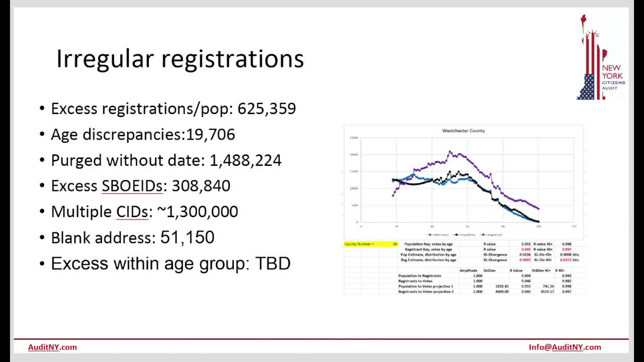This screenshot has width=644, height=362.
Task: Click the 4519.17 StdDev 40+ value
Action: click(547, 292)
